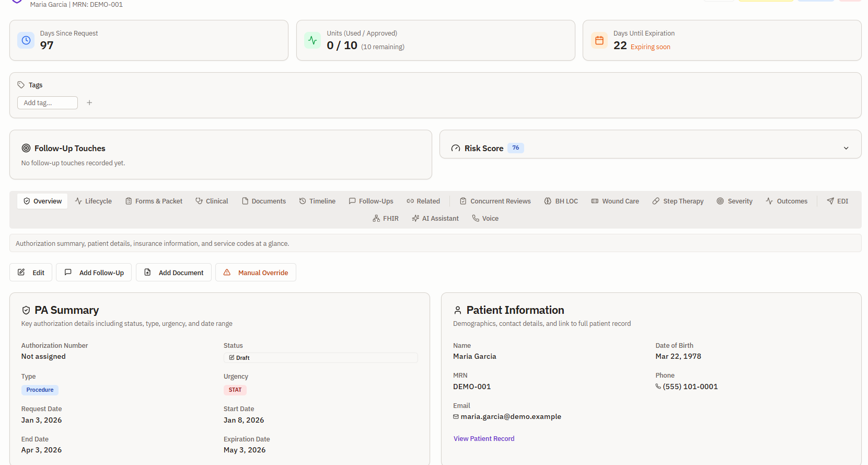Switch to the FHIR tab
This screenshot has height=465, width=868.
[x=386, y=218]
